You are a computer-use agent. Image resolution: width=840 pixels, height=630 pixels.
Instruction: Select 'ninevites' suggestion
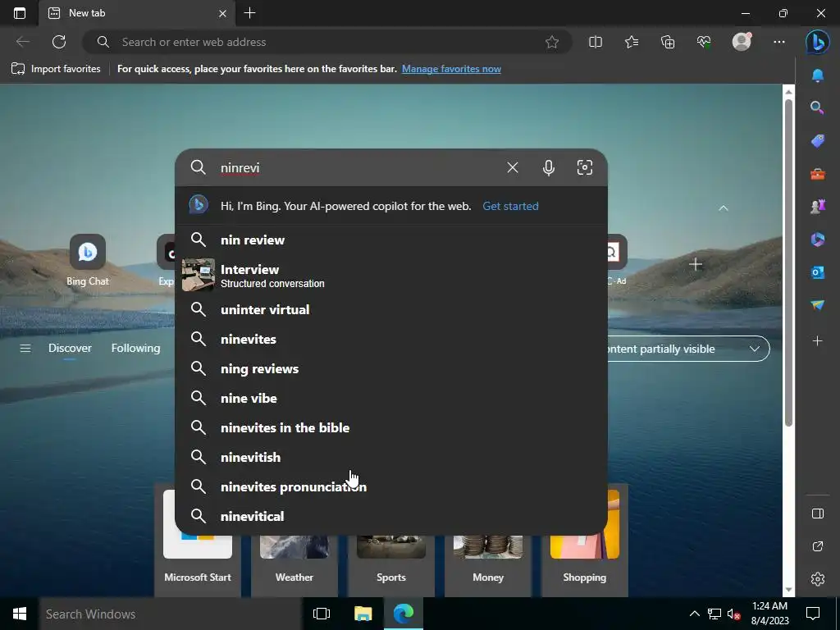(x=391, y=339)
